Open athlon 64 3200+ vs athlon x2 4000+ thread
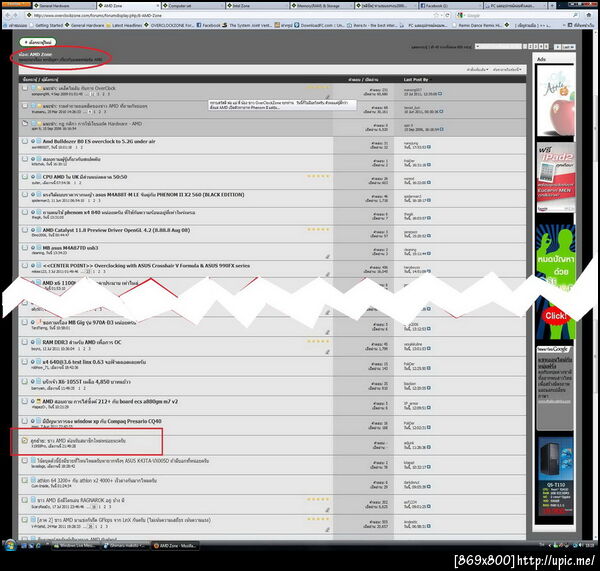 [97, 480]
